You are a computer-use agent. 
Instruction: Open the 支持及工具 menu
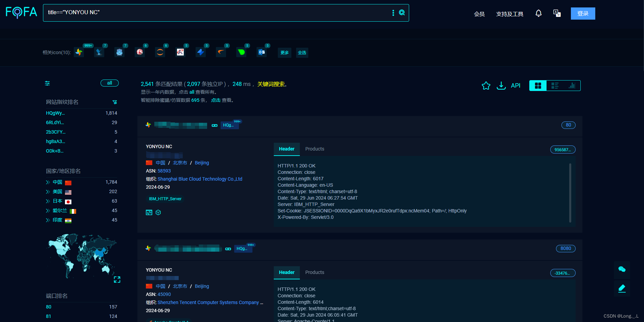510,14
